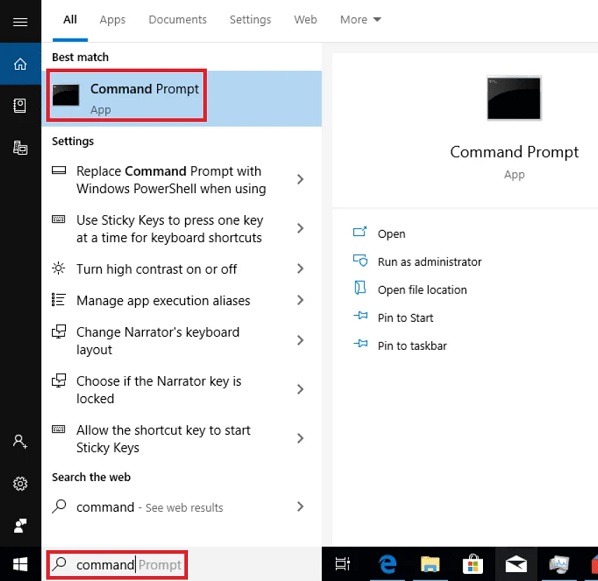
Task: Click the add account person icon
Action: (20, 441)
